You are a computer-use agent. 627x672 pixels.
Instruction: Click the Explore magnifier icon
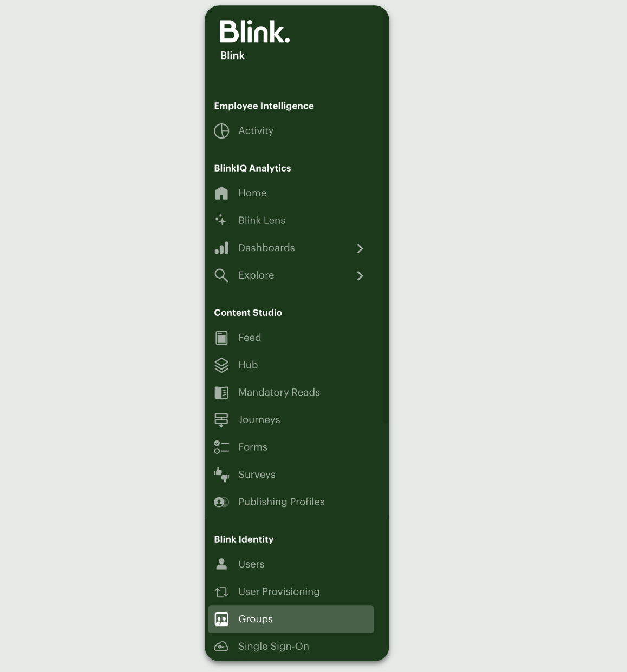221,275
